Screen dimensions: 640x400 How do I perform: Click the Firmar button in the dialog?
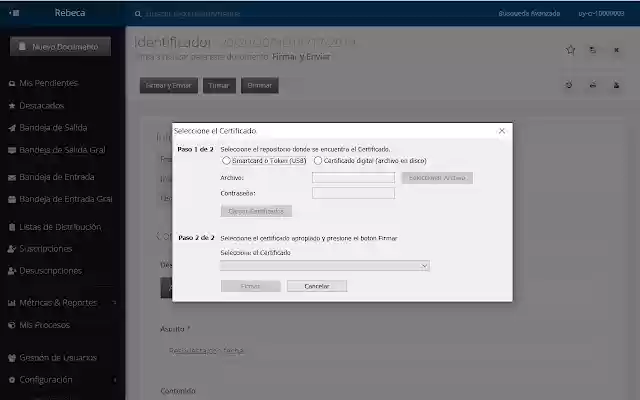[251, 286]
